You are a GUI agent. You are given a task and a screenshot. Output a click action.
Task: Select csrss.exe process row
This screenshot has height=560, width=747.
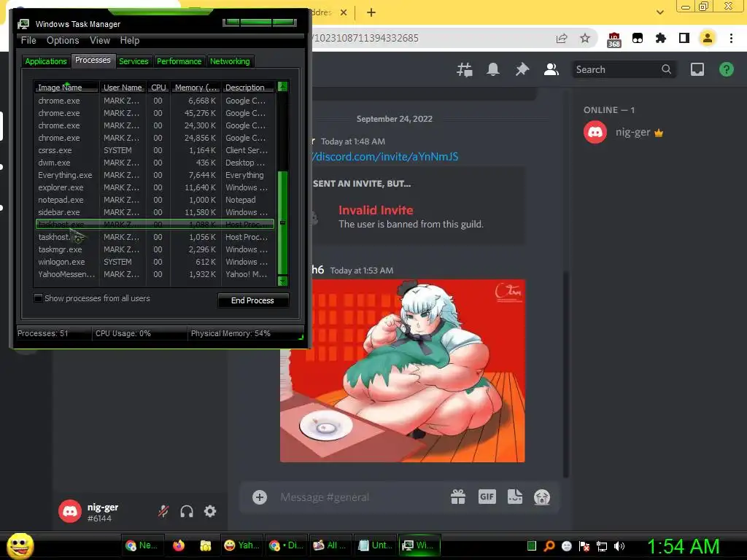(x=155, y=150)
